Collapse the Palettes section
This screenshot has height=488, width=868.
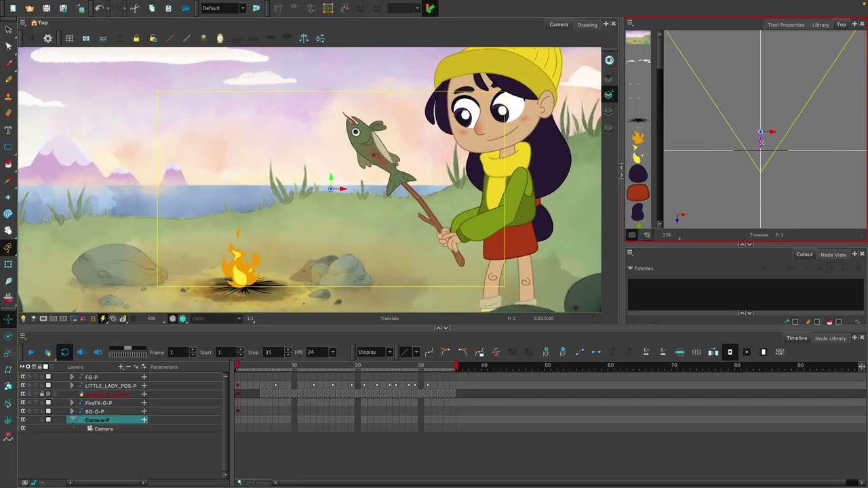click(630, 268)
